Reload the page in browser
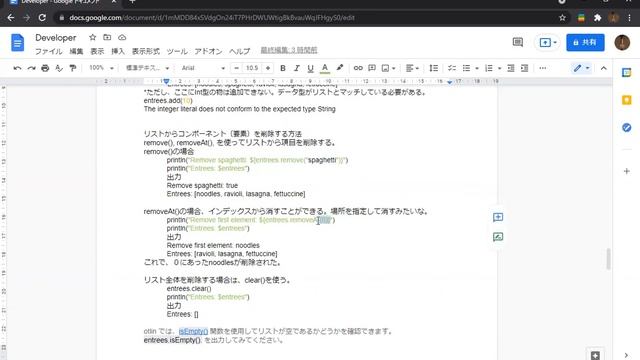640x360 pixels. coord(42,18)
